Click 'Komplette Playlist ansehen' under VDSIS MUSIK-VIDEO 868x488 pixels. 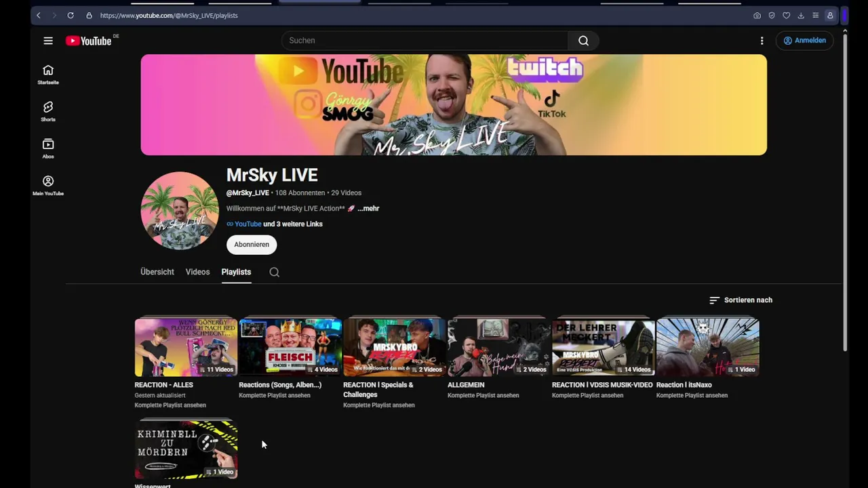point(588,396)
